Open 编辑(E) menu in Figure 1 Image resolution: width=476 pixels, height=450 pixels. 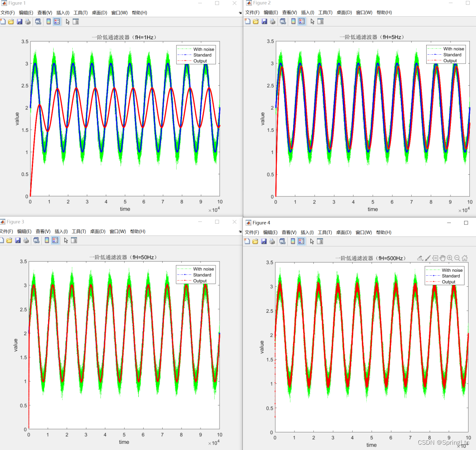tap(26, 13)
